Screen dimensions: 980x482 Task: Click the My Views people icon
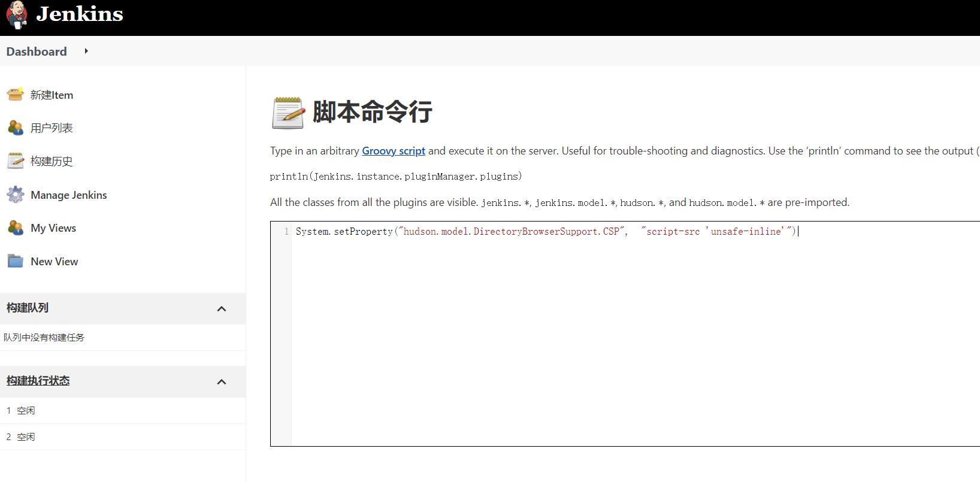click(x=15, y=228)
